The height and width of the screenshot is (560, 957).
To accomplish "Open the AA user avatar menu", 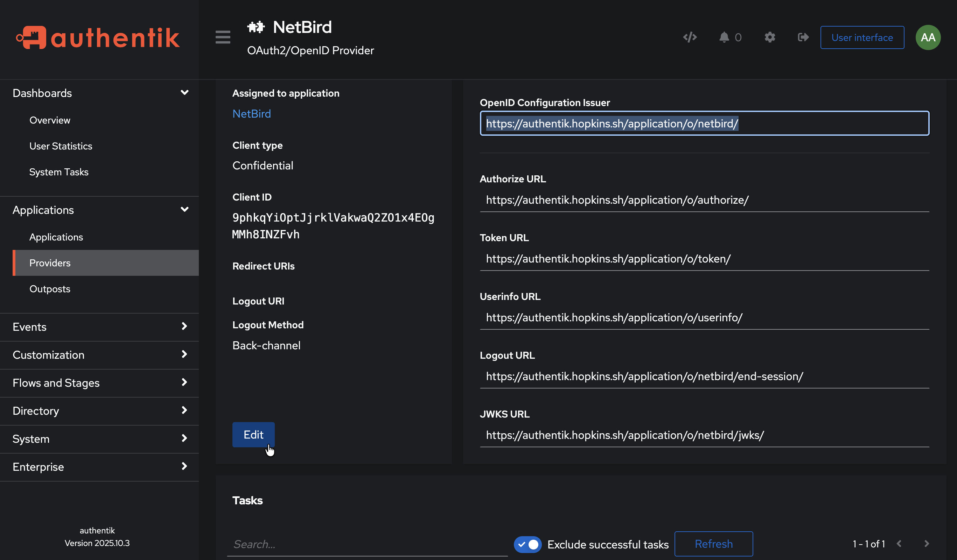I will 928,37.
